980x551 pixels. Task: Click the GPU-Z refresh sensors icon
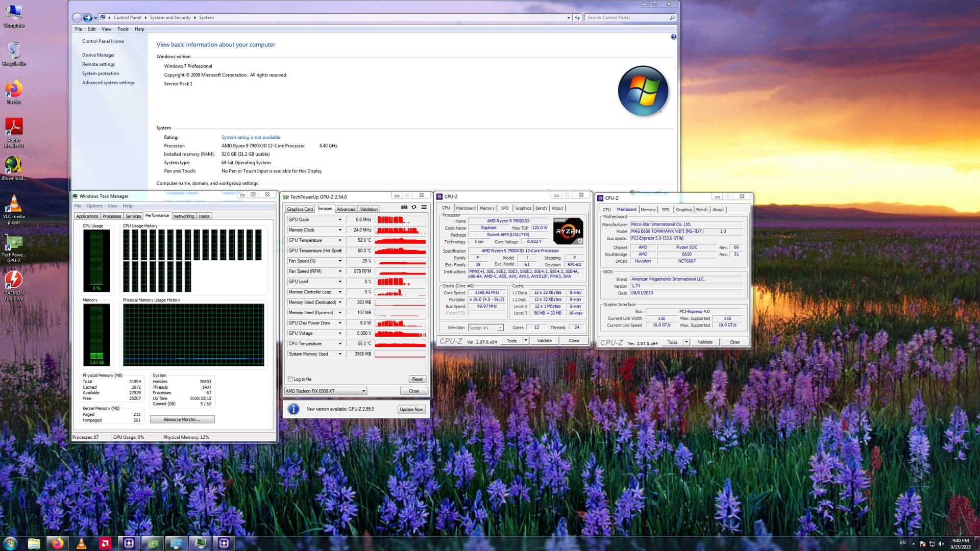point(414,207)
